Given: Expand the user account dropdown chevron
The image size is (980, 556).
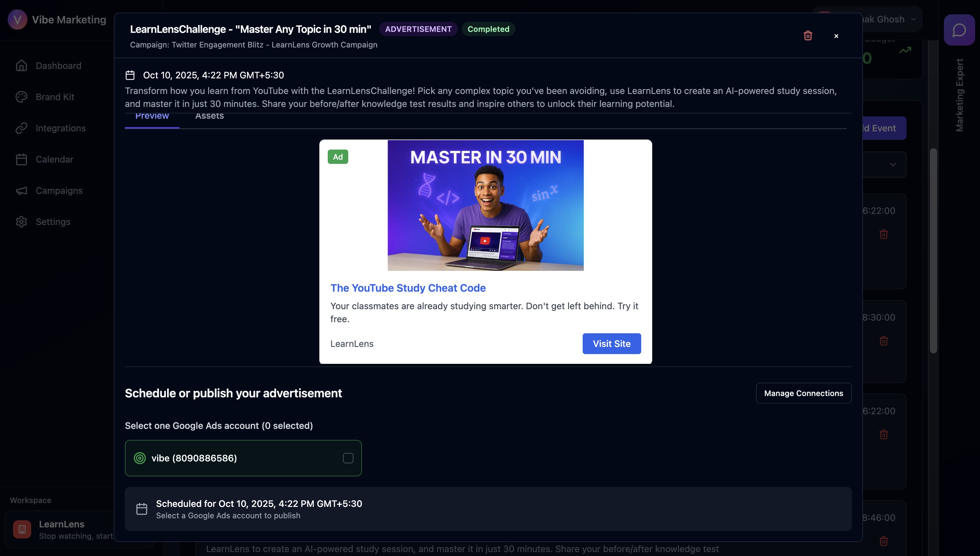Looking at the screenshot, I should (x=913, y=19).
